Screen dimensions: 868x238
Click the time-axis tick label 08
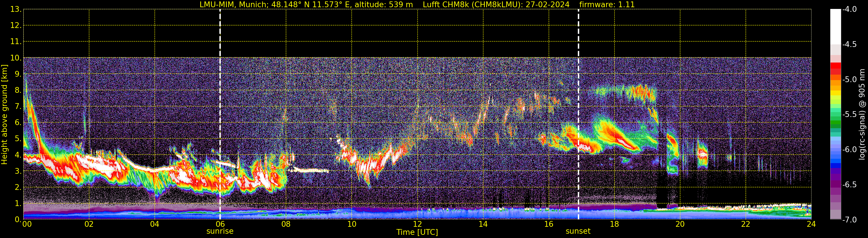286,224
